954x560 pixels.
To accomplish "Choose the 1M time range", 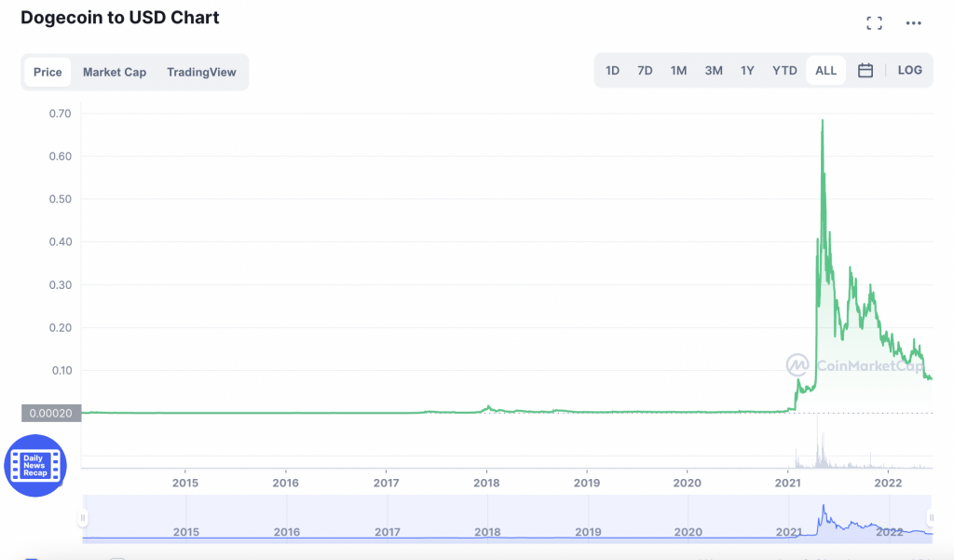I will coord(678,71).
